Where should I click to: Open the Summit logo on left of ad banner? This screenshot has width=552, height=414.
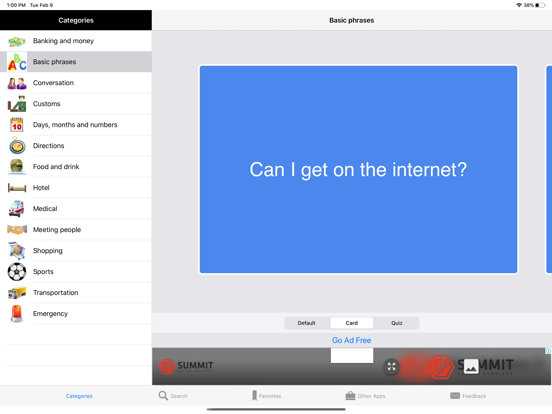pos(186,366)
